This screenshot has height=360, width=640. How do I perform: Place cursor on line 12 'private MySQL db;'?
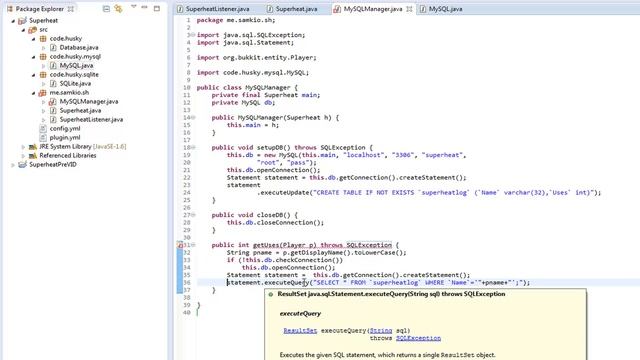pos(243,102)
